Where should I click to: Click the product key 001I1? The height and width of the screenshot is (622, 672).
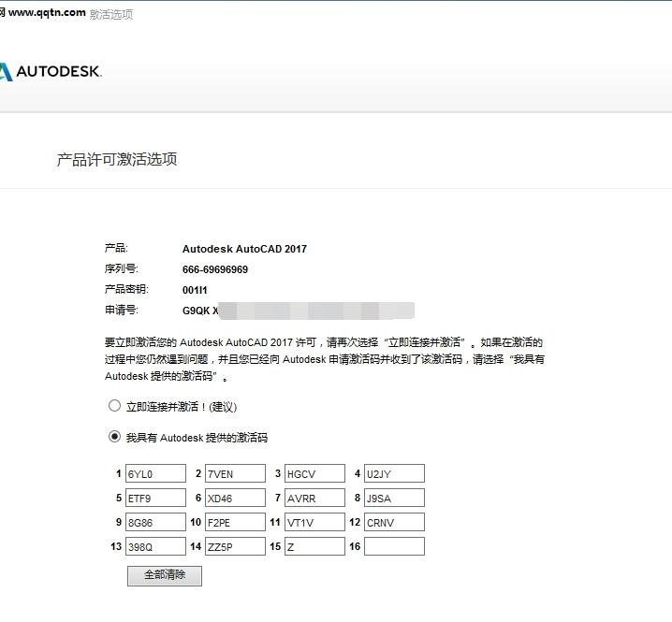point(195,290)
